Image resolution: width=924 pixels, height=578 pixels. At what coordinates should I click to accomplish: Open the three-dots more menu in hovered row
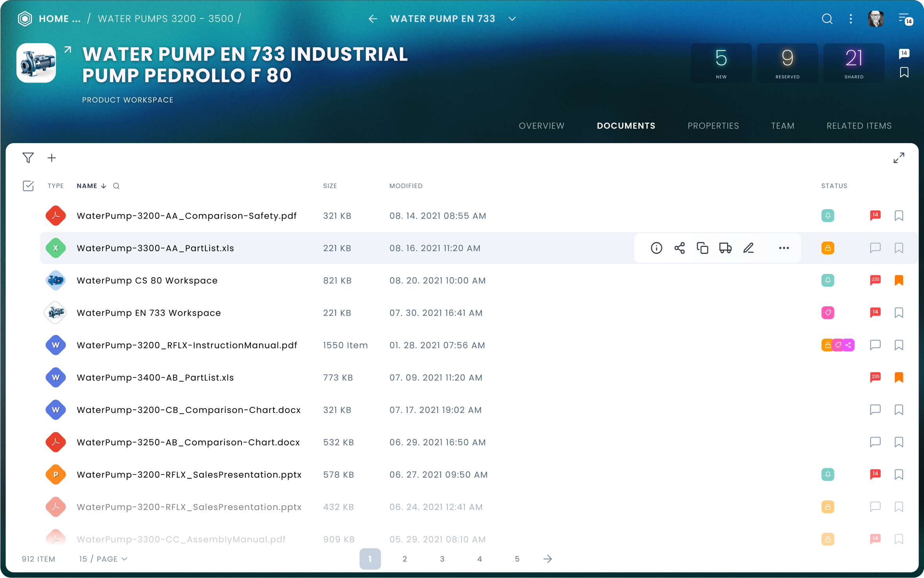point(784,248)
